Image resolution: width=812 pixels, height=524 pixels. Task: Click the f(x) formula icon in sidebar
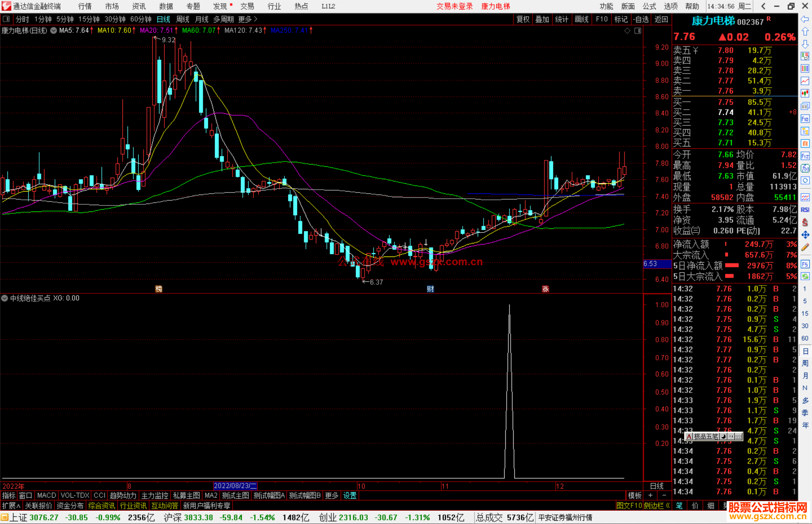click(x=805, y=168)
